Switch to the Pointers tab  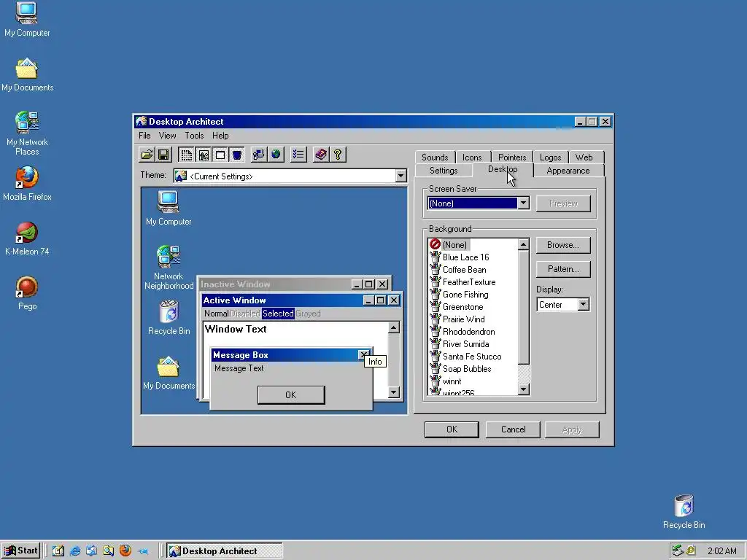(x=512, y=157)
